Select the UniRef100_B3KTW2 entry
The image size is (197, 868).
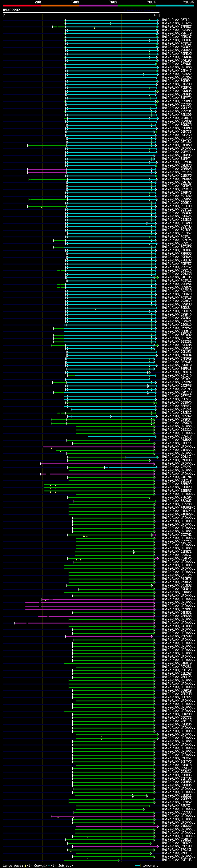tap(176, 779)
